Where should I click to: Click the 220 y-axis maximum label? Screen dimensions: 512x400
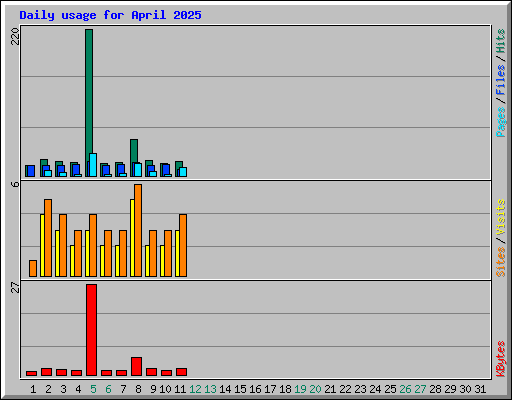(x=15, y=36)
